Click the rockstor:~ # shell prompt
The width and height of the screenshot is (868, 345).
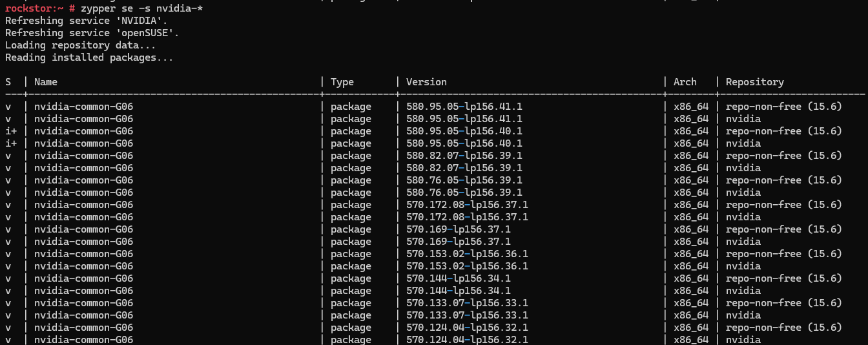coord(40,8)
